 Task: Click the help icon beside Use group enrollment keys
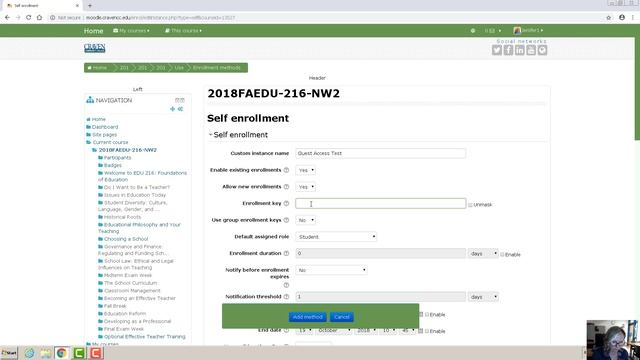tap(286, 220)
